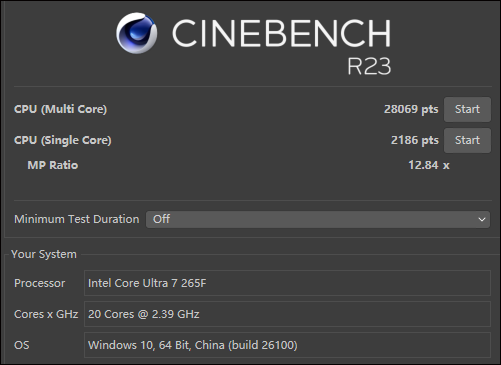Click the Cinebench sphere logo icon
This screenshot has width=501, height=365.
click(137, 33)
